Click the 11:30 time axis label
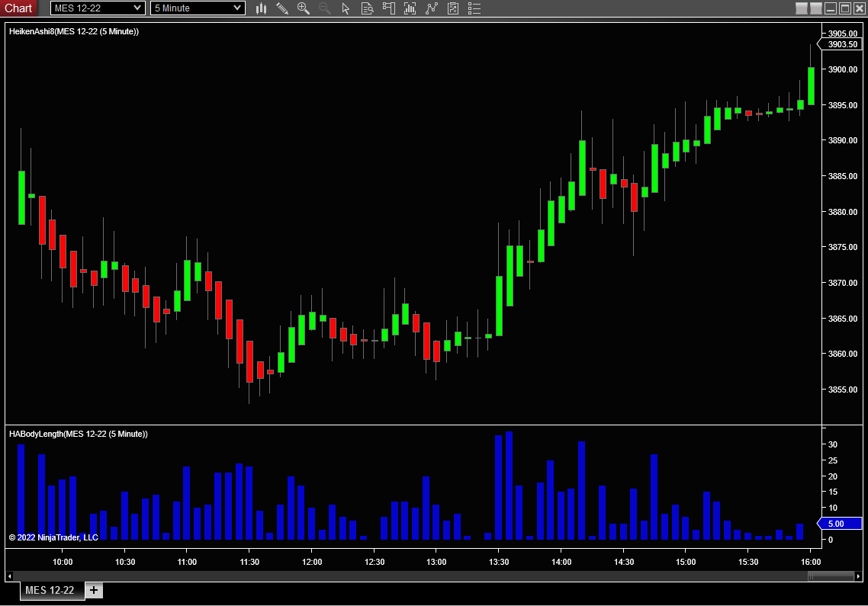Viewport: 868px width, 606px height. coord(249,563)
